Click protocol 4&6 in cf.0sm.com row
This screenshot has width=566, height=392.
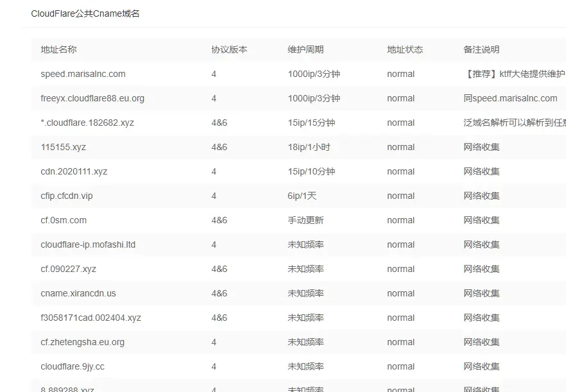(x=219, y=220)
